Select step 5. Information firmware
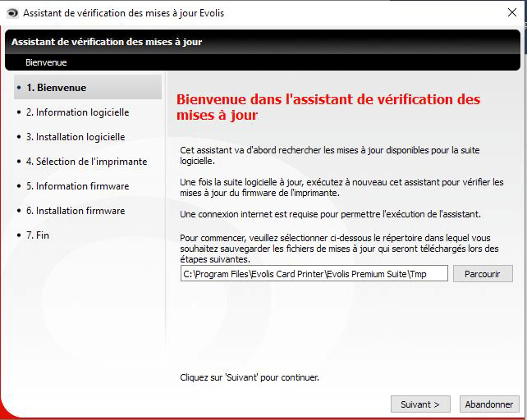Image resolution: width=527 pixels, height=420 pixels. [x=77, y=186]
